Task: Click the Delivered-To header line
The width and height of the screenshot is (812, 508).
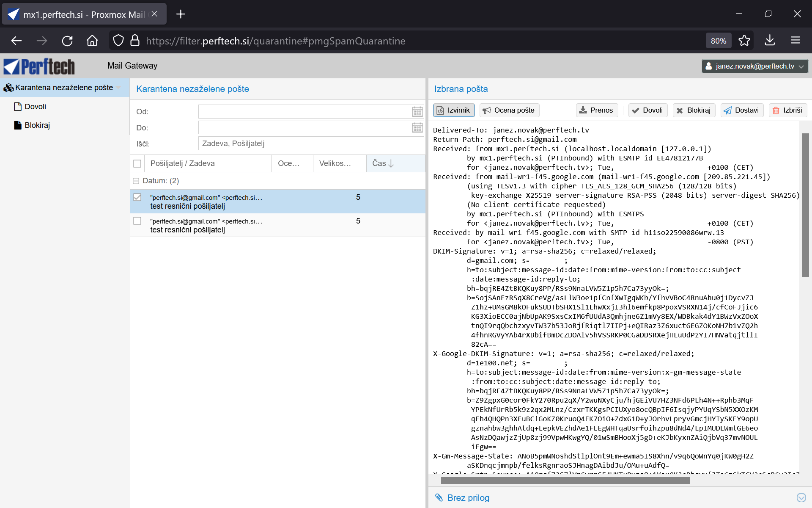Action: click(511, 130)
